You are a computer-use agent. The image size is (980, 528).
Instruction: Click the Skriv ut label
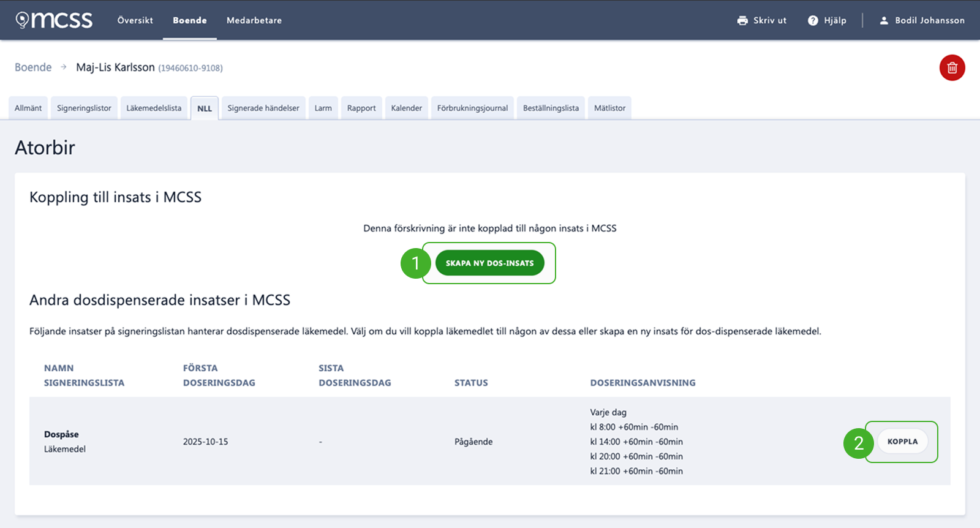click(770, 20)
